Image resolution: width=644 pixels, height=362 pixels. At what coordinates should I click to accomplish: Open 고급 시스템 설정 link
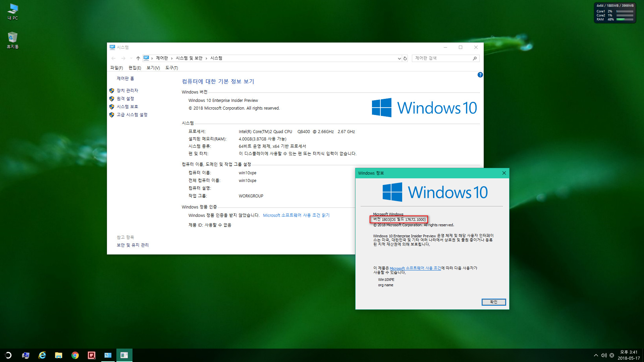click(x=132, y=115)
